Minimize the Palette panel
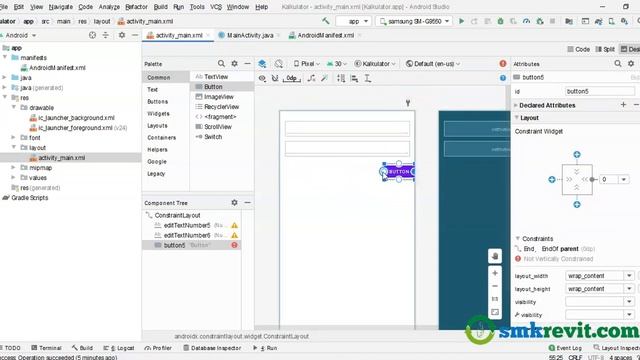 247,64
